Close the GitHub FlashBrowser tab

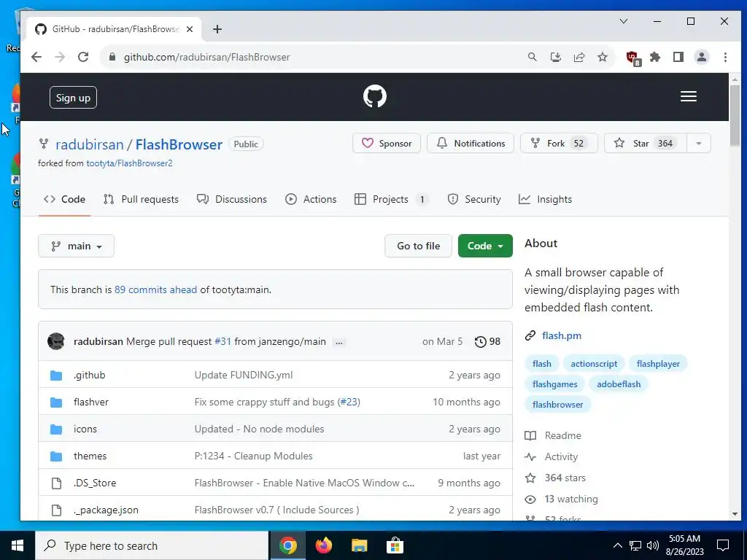(x=190, y=29)
